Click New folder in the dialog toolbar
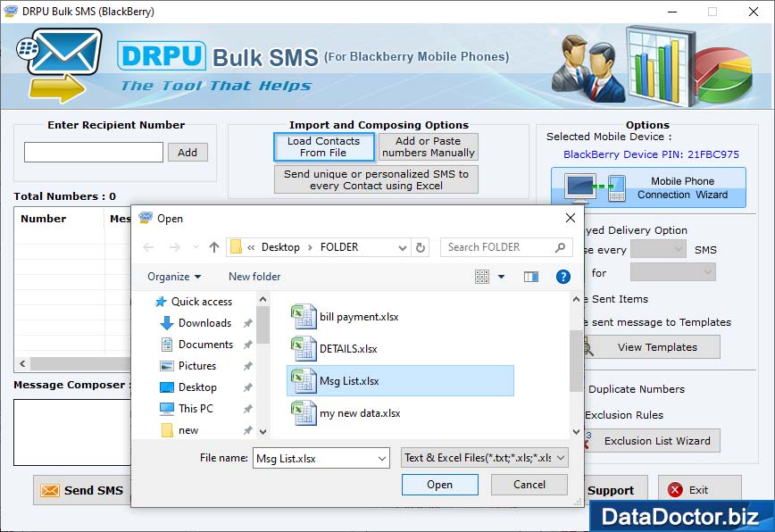775x532 pixels. point(254,277)
